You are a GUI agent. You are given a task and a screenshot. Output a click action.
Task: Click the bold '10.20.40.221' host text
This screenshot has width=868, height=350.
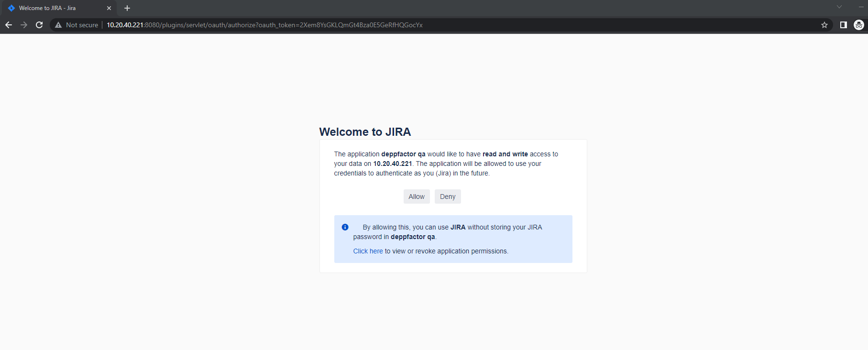393,164
